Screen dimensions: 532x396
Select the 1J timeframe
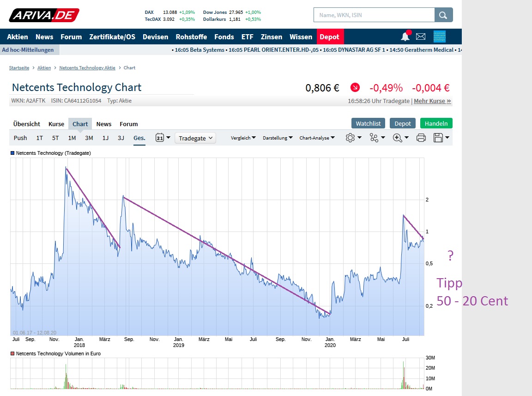pos(105,138)
